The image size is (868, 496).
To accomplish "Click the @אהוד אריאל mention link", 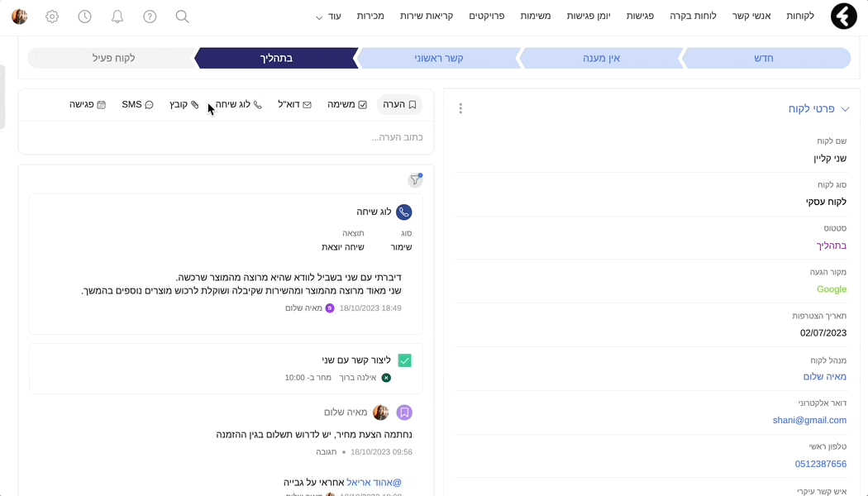I will tap(374, 483).
